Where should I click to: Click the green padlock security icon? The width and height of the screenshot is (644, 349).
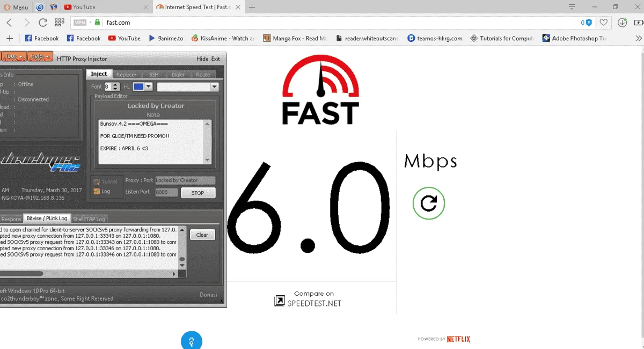[97, 23]
